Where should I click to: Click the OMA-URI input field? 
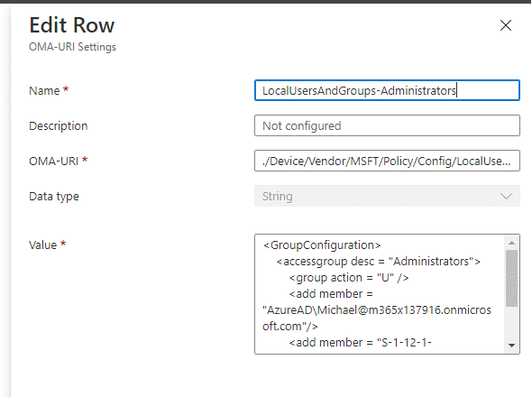387,161
